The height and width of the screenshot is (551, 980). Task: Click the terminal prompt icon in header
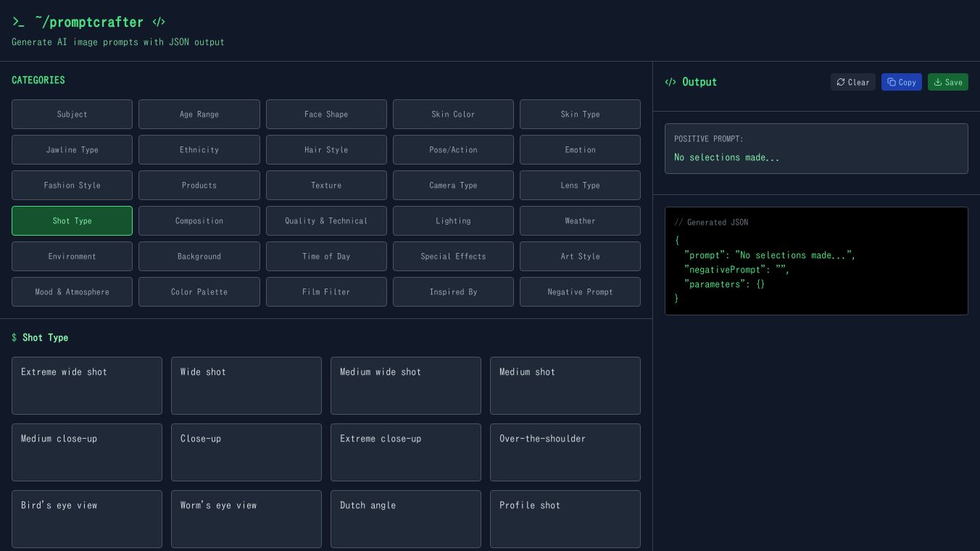point(18,22)
